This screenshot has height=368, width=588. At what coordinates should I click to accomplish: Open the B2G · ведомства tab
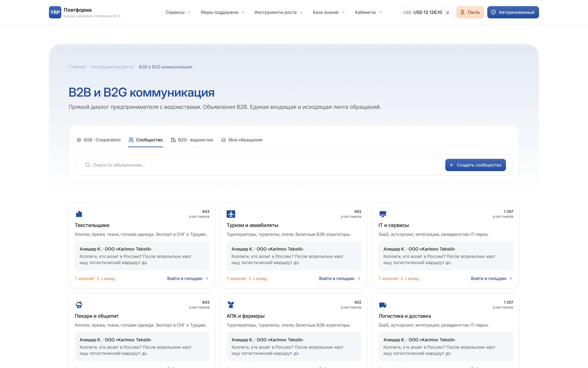[192, 140]
